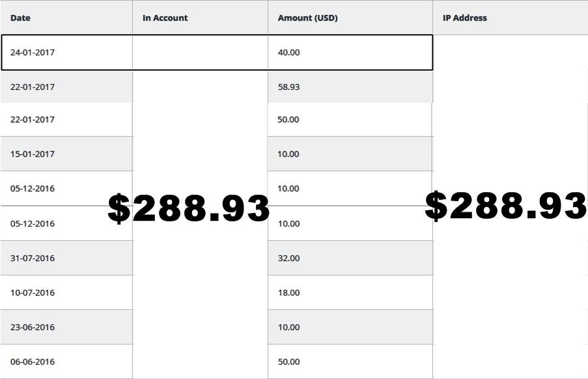Click the In Account column header

pyautogui.click(x=165, y=18)
